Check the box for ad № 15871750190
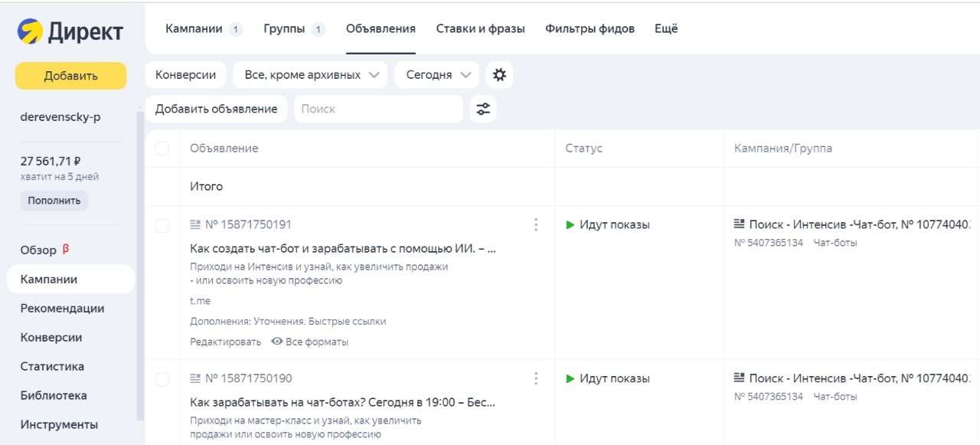Image resolution: width=980 pixels, height=445 pixels. coord(162,379)
